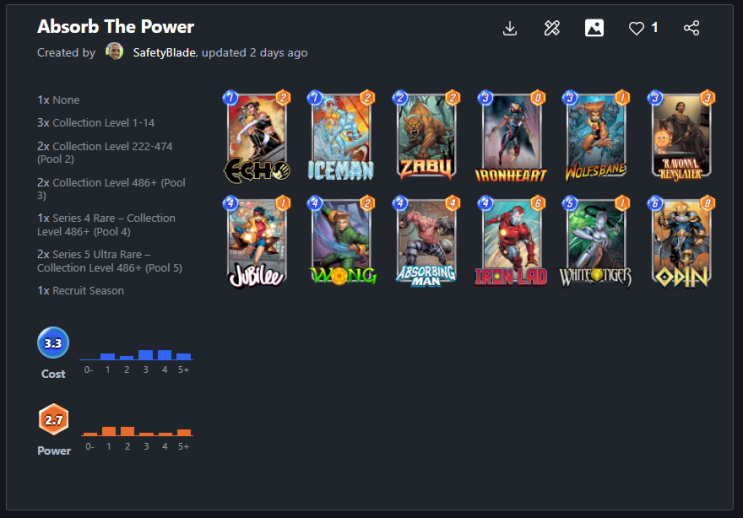Click the power bar for 2-power cards

[127, 431]
